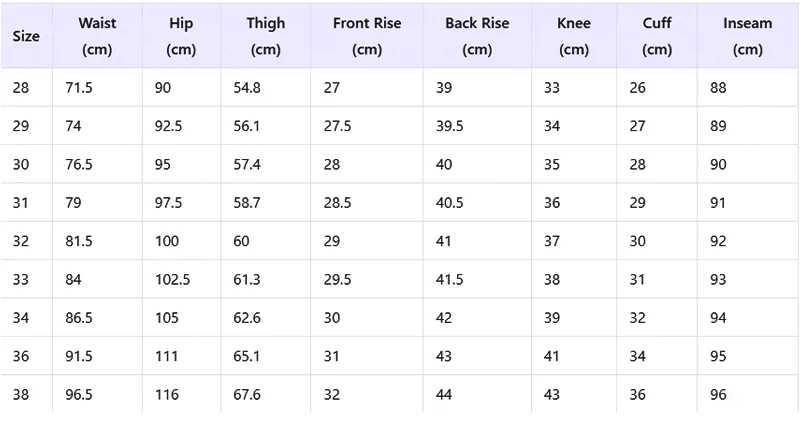This screenshot has height=426, width=800.
Task: Select the Hip (cm) header cell
Action: pos(181,36)
